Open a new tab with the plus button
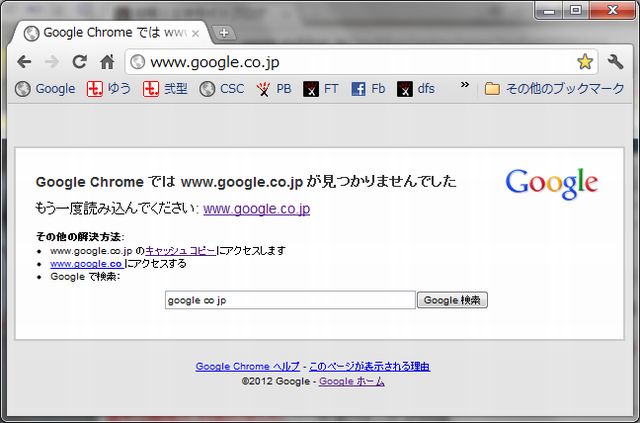 click(x=224, y=33)
